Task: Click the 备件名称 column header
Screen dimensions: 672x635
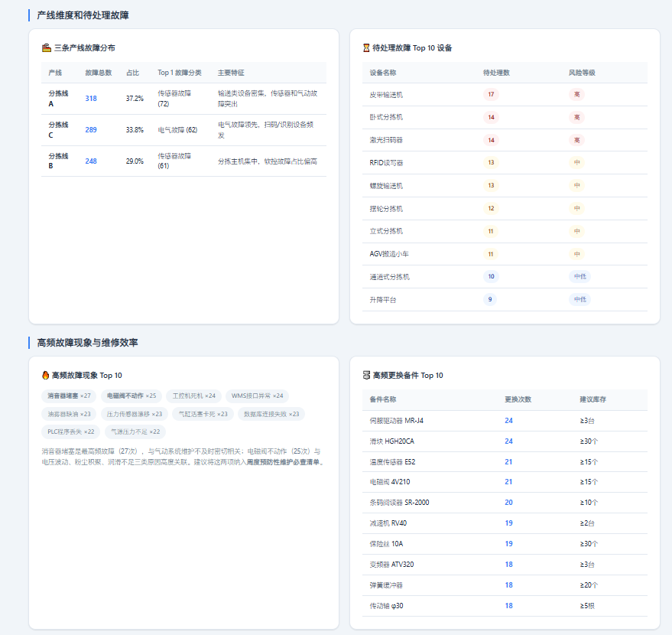Action: click(383, 399)
